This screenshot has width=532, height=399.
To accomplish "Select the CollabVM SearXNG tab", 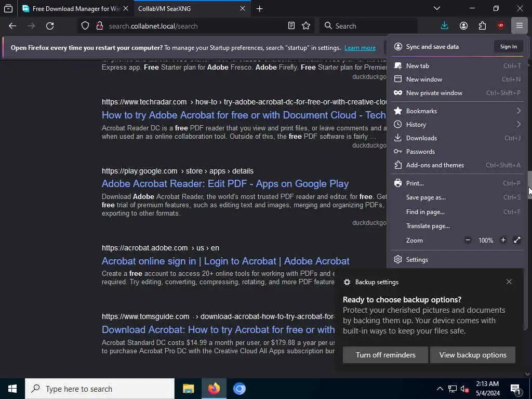I will (192, 9).
